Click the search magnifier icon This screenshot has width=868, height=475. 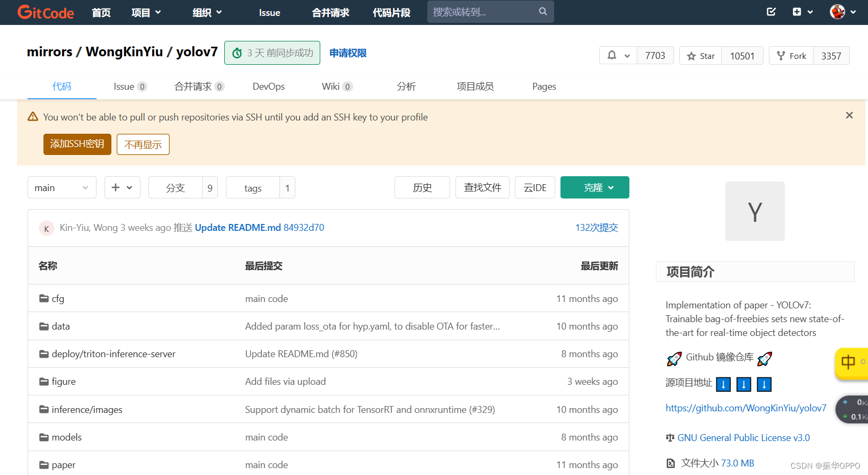click(543, 11)
